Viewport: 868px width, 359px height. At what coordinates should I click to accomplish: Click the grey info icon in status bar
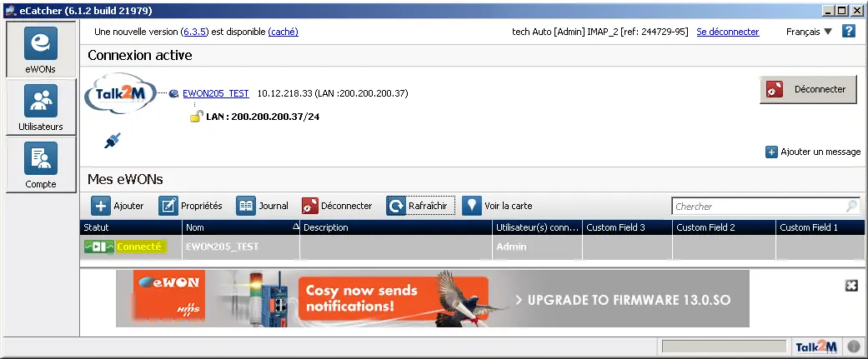point(853,347)
